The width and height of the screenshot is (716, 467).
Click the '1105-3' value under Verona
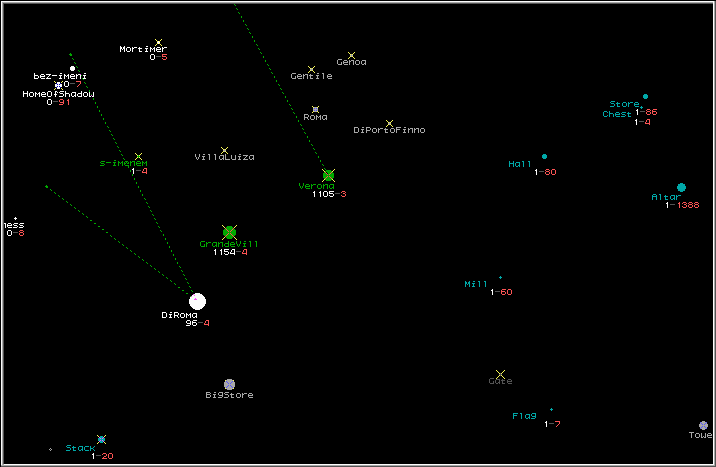[x=329, y=194]
